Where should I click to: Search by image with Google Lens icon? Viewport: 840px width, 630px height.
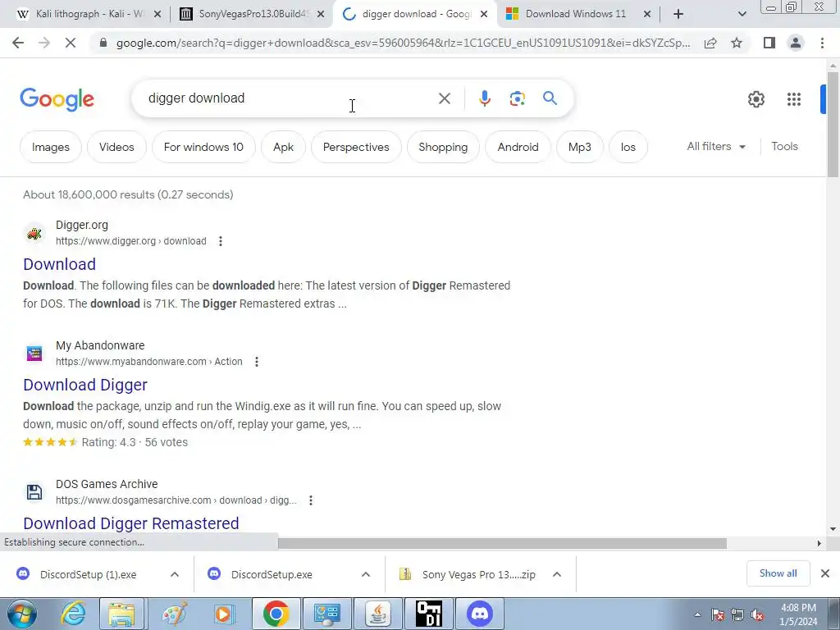[517, 98]
